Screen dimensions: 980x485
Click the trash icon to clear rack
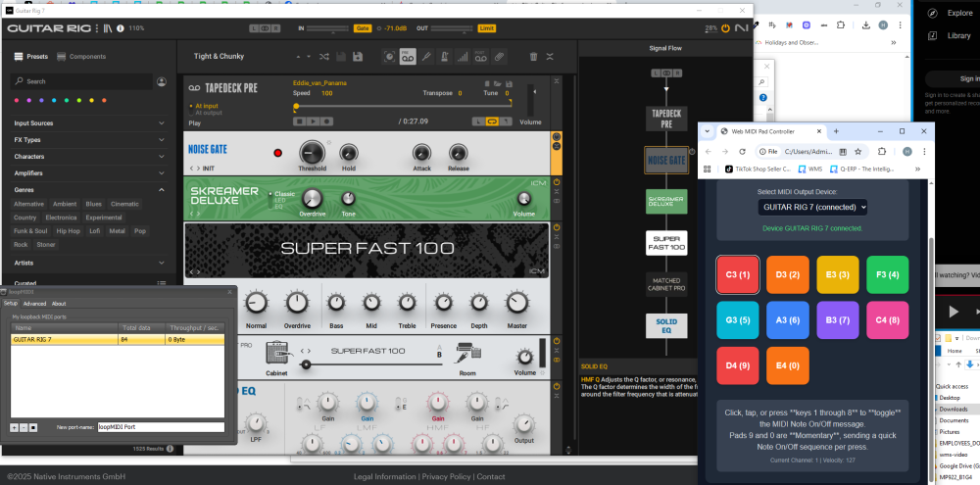point(533,57)
